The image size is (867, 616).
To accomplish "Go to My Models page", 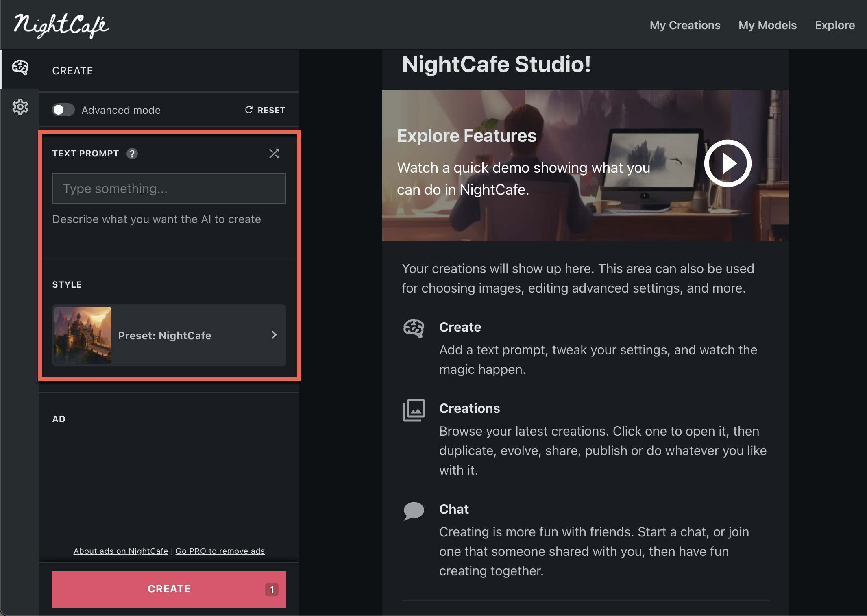I will [767, 25].
